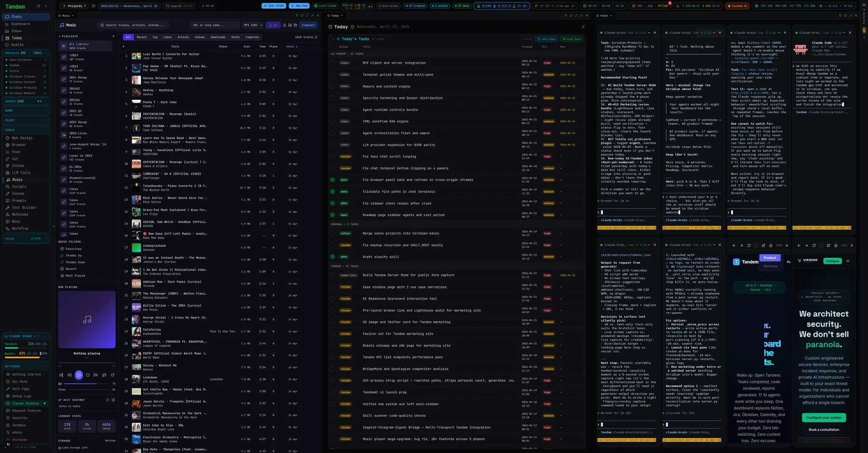The image size is (868, 453).
Task: Expand the Projects breadcrumb in top bar
Action: tap(74, 6)
